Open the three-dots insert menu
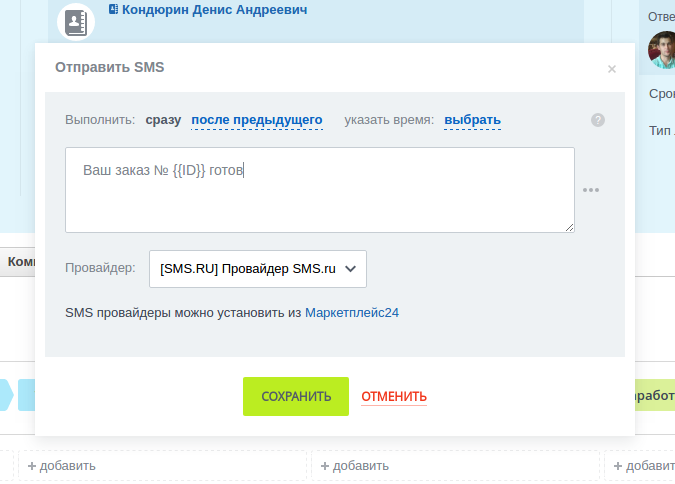This screenshot has height=484, width=675. coord(591,190)
